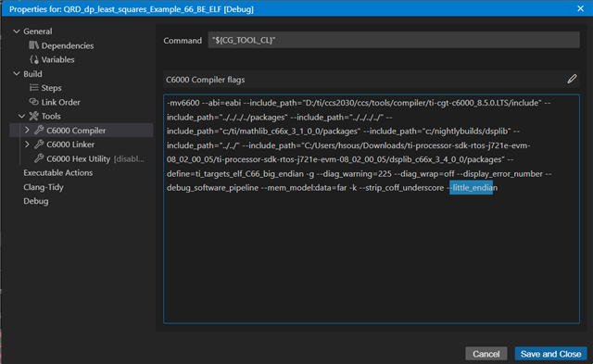Select the Tools tree item
The width and height of the screenshot is (593, 364).
coord(51,116)
